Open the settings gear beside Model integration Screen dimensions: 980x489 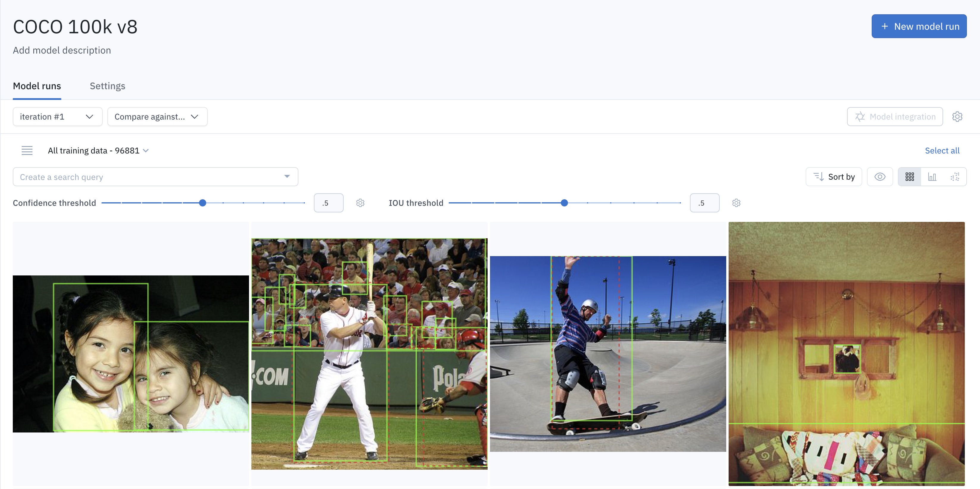click(x=957, y=116)
